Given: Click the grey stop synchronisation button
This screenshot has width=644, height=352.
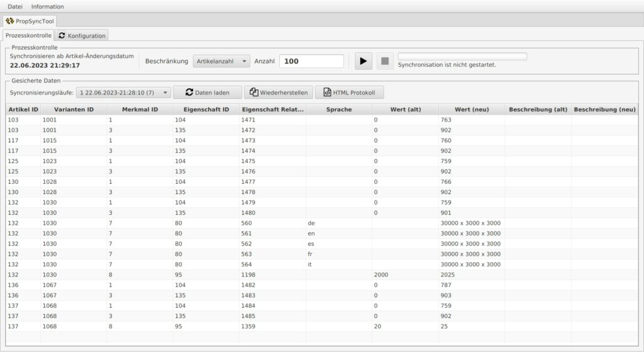Looking at the screenshot, I should (x=385, y=61).
